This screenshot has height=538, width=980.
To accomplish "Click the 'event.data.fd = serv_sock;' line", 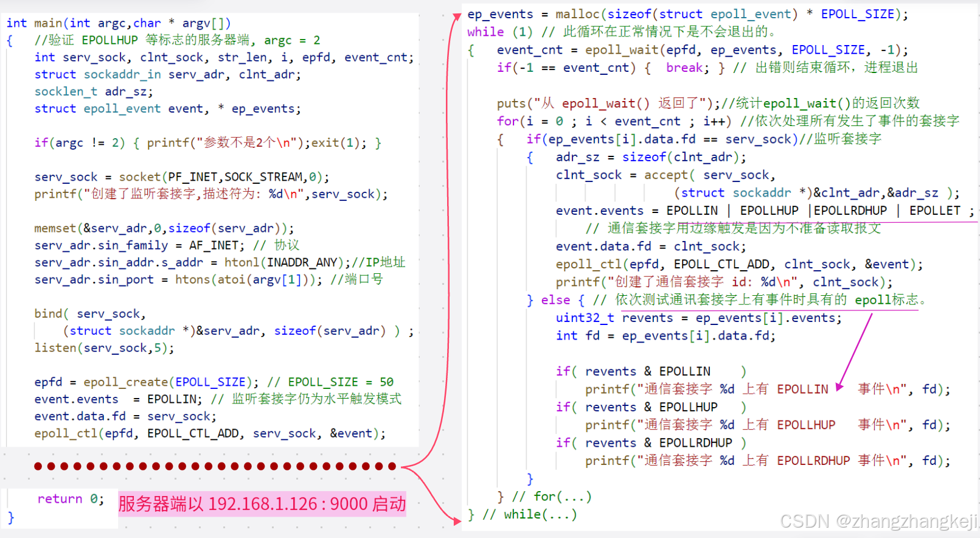I will [x=125, y=416].
